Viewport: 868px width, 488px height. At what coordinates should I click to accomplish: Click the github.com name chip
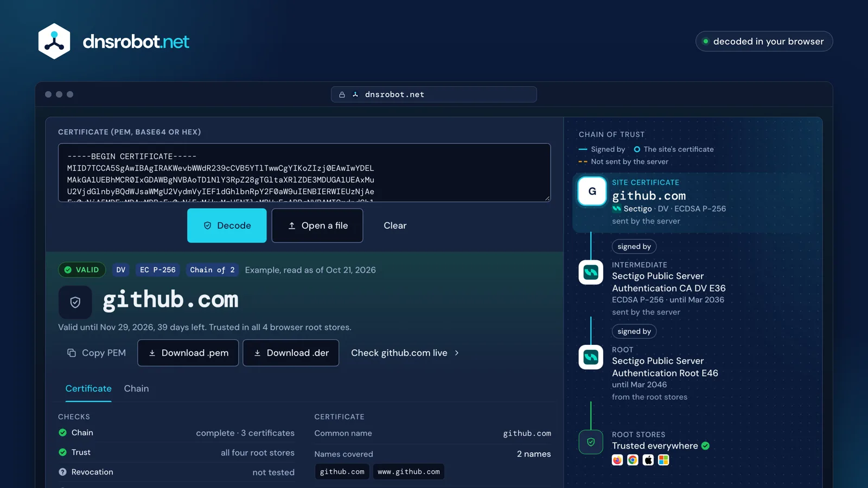tap(342, 472)
